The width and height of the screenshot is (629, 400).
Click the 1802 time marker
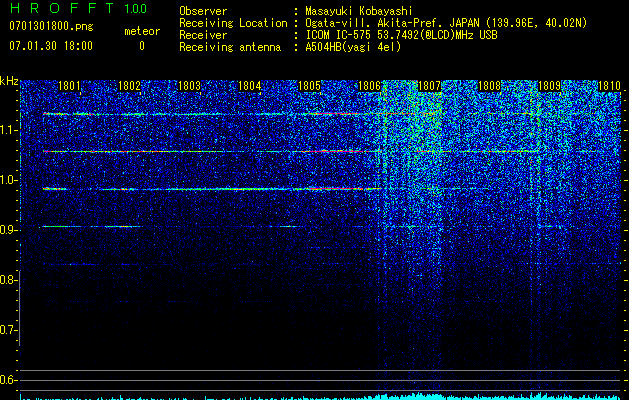coord(130,85)
